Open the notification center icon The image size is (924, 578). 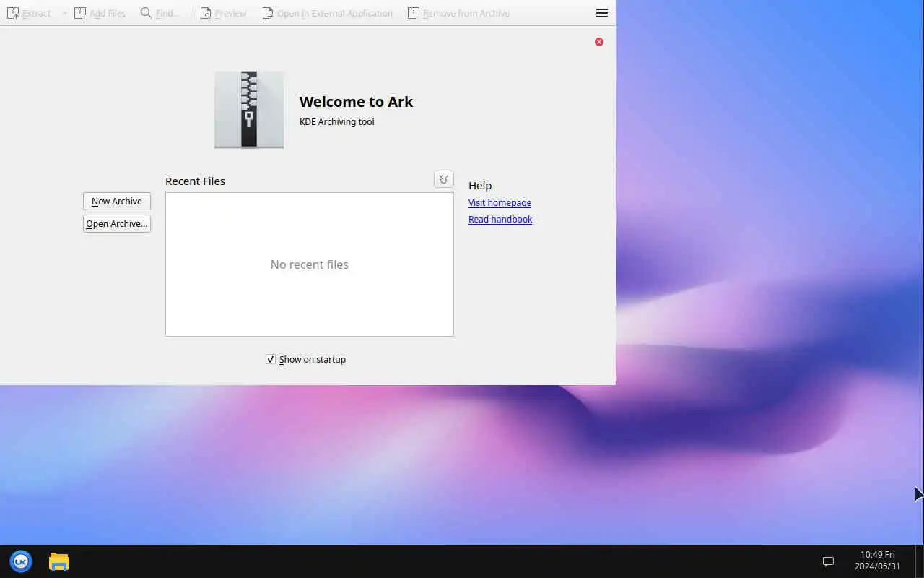pyautogui.click(x=828, y=561)
